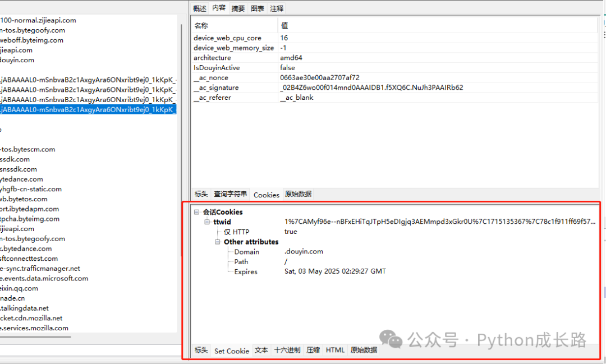Select the cket.cdn.mozilla.net host entry
The image size is (606, 364).
point(31,319)
